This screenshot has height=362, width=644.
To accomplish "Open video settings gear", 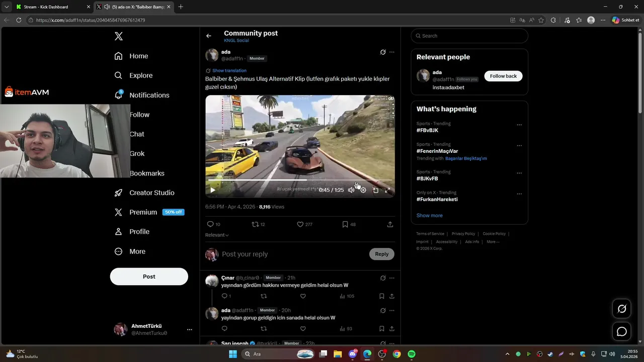I will pyautogui.click(x=363, y=190).
